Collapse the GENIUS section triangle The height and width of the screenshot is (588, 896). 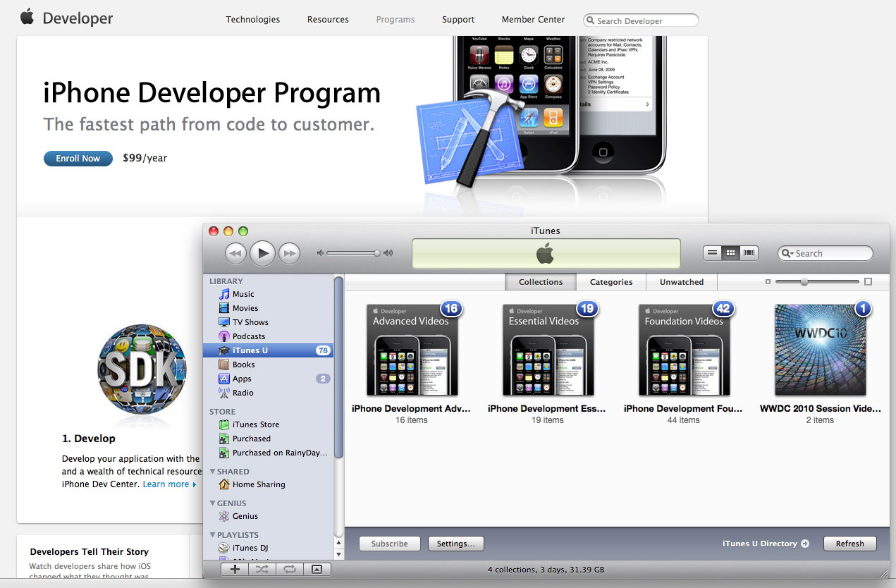coord(213,503)
